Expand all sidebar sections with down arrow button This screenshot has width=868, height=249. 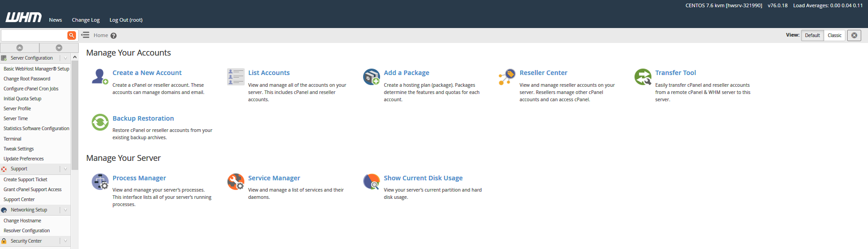click(x=59, y=47)
